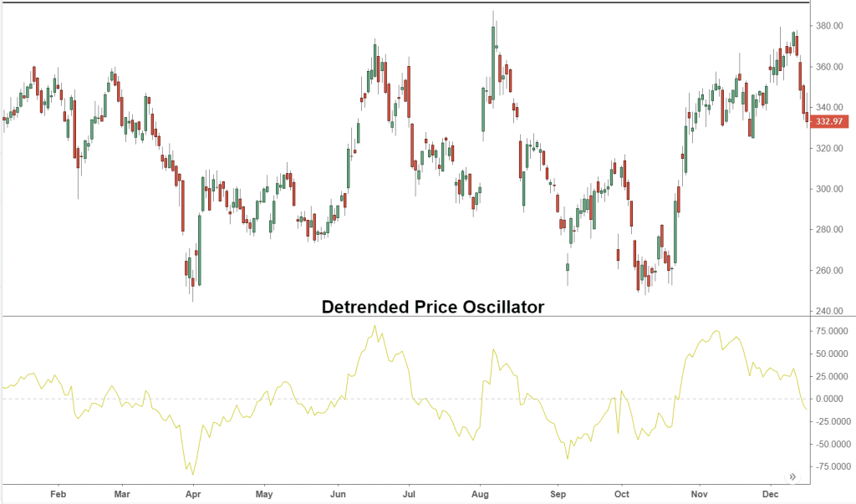Click the scroll-to-latest-bar double arrow icon
This screenshot has height=504, width=856.
tap(792, 476)
